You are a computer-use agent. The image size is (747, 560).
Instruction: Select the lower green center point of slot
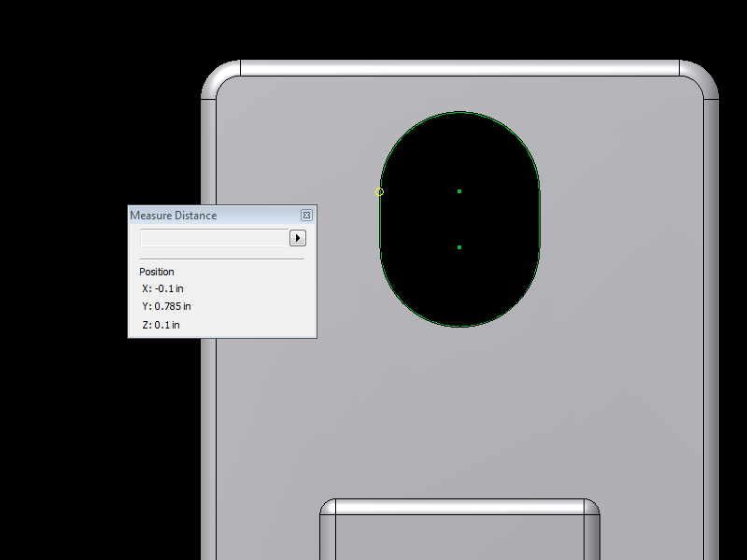tap(459, 247)
